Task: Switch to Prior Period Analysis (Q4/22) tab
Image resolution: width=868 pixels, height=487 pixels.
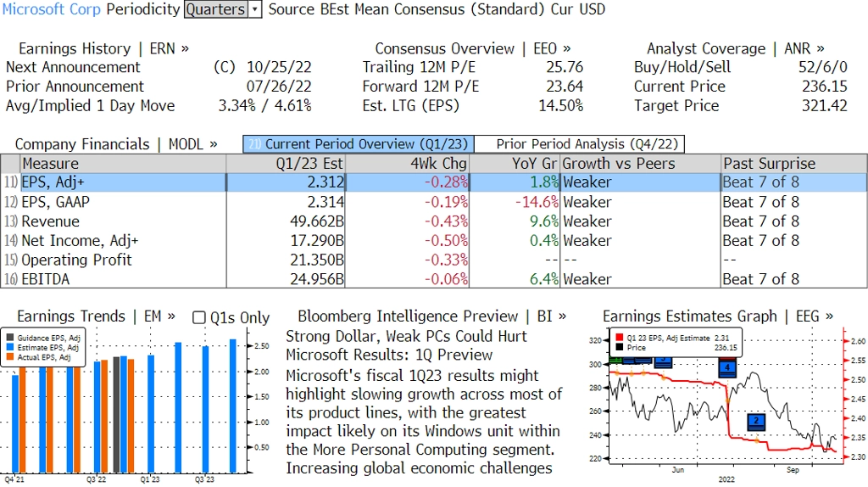Action: click(x=580, y=144)
